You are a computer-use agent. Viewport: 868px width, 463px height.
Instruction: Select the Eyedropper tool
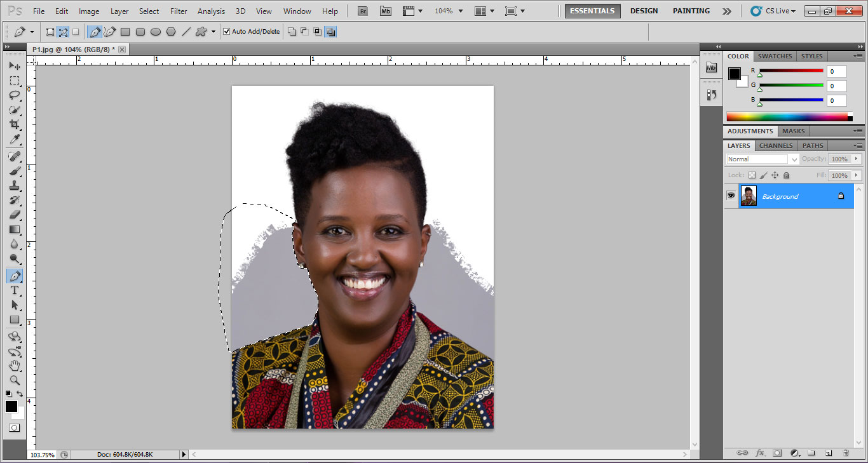tap(15, 139)
